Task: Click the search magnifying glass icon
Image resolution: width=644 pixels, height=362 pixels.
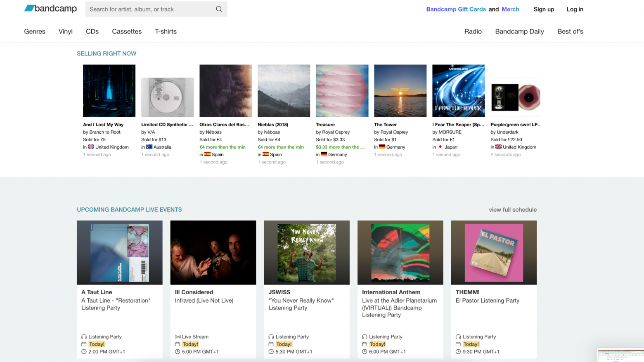Action: point(219,9)
